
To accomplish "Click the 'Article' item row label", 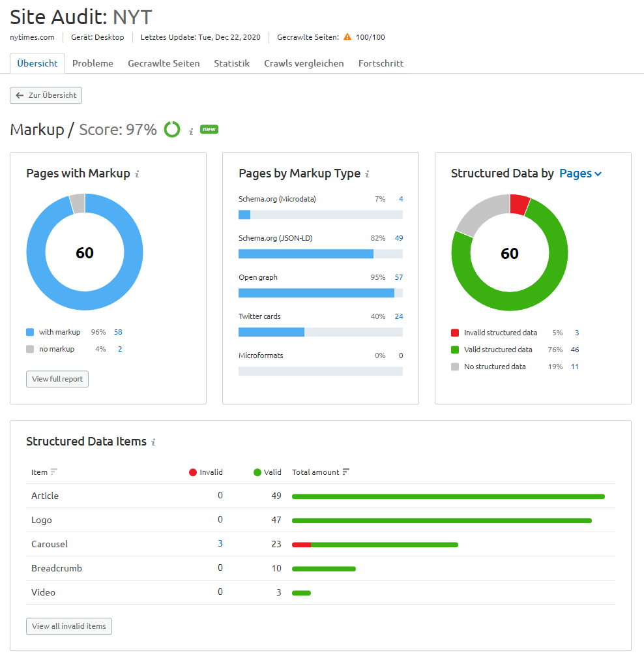I will coord(45,496).
